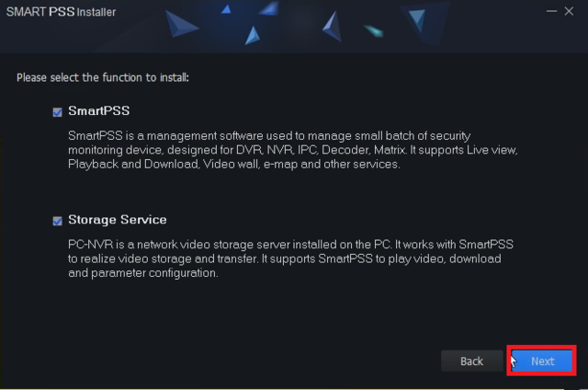The height and width of the screenshot is (390, 588).
Task: Click the PC-NVR storage server description
Action: pyautogui.click(x=289, y=259)
